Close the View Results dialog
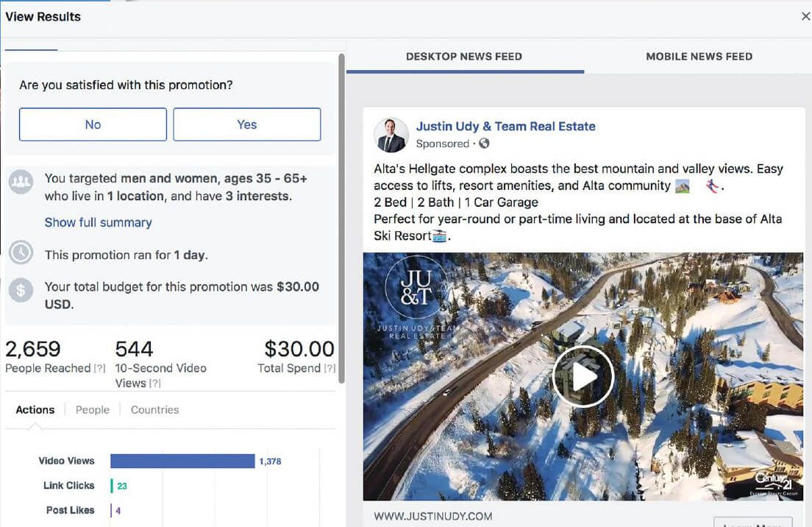The height and width of the screenshot is (527, 812). 806,17
